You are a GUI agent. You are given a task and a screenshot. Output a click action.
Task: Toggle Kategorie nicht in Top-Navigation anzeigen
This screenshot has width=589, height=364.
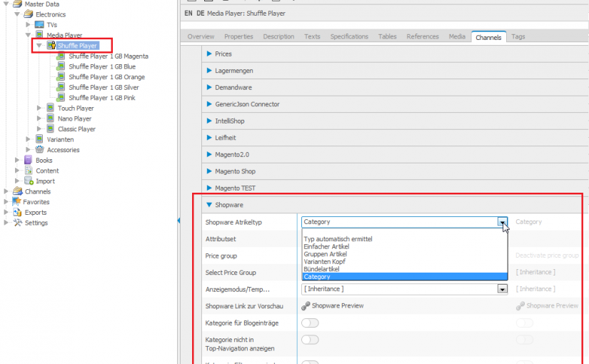tap(310, 340)
